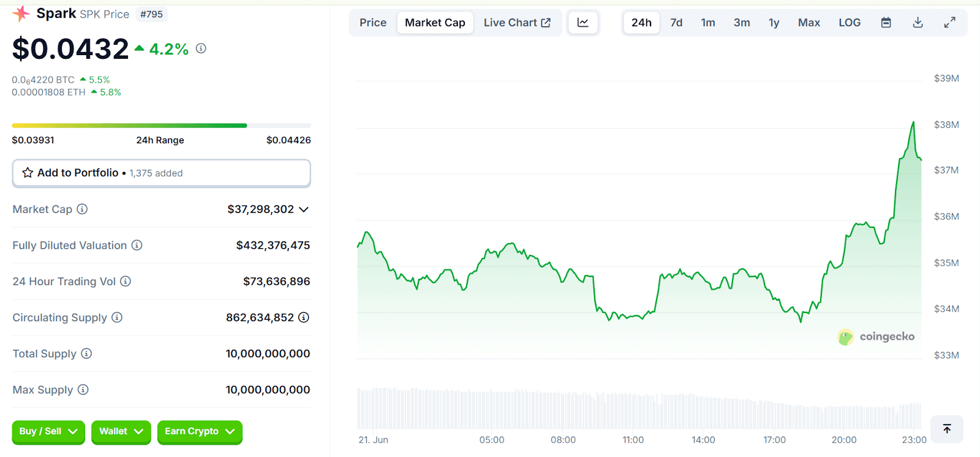This screenshot has width=980, height=457.
Task: Select the 1m time range
Action: 708,23
